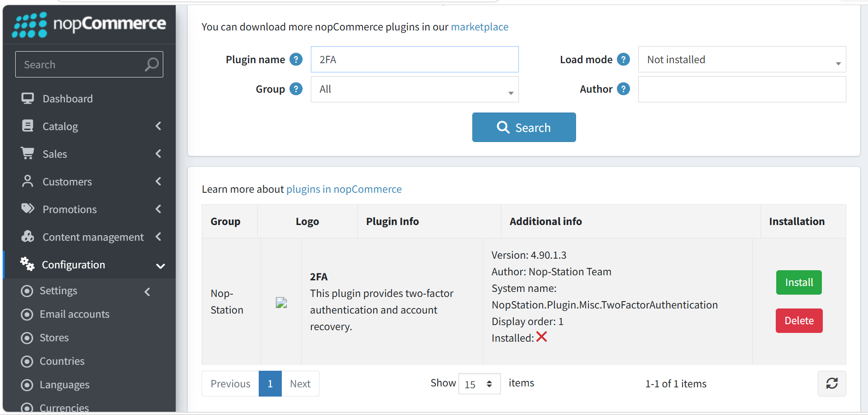Click the Load mode help icon
The height and width of the screenshot is (415, 868).
pos(624,59)
